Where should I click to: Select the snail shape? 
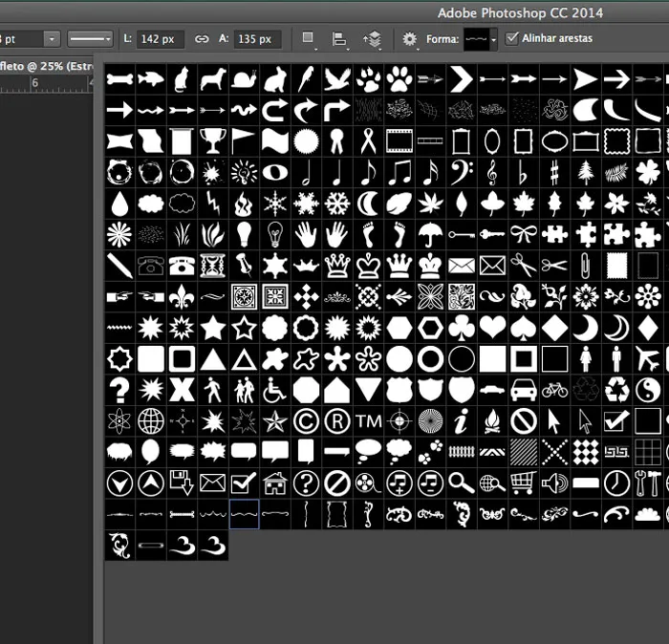pos(244,79)
